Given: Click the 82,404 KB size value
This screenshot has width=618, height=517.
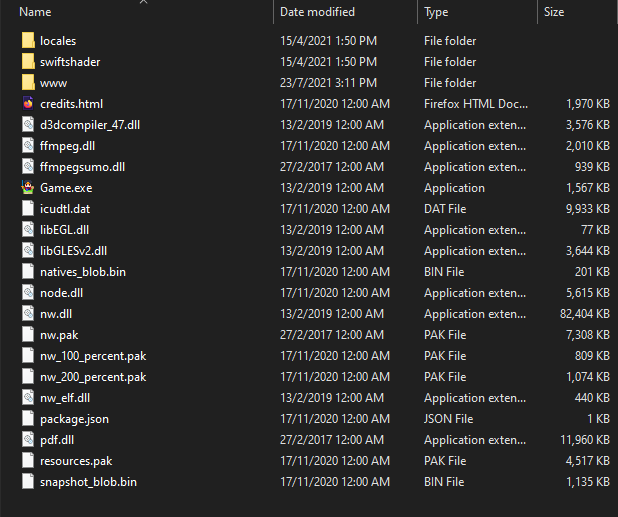Looking at the screenshot, I should pyautogui.click(x=585, y=314).
